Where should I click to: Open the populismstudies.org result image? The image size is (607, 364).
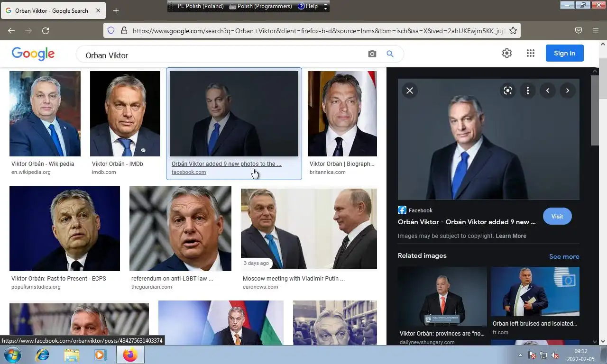(x=64, y=228)
